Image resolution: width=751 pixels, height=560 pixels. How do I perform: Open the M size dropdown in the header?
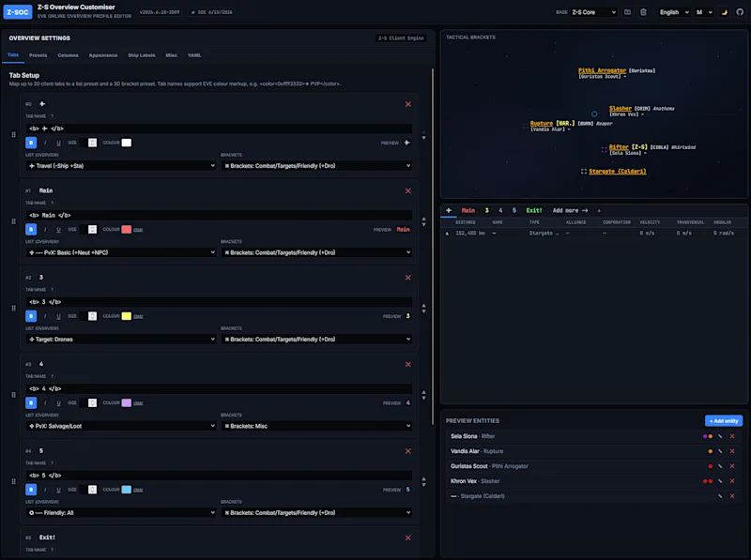pyautogui.click(x=704, y=12)
